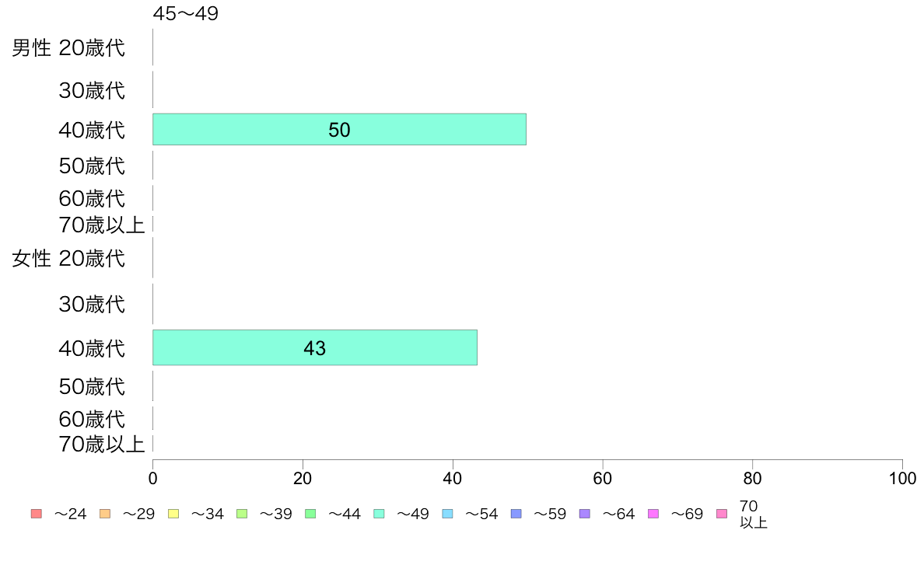Click the ~29 orange legend swatch
The height and width of the screenshot is (572, 924).
click(x=105, y=514)
